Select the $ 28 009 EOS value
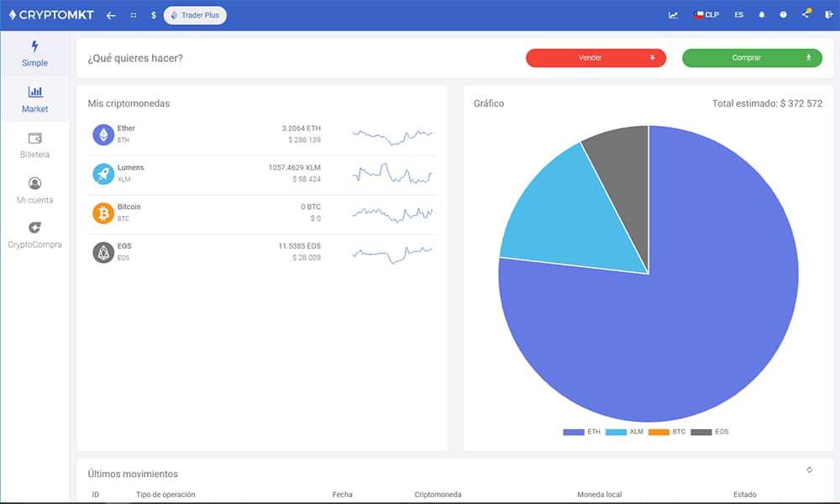The width and height of the screenshot is (840, 504). (307, 258)
